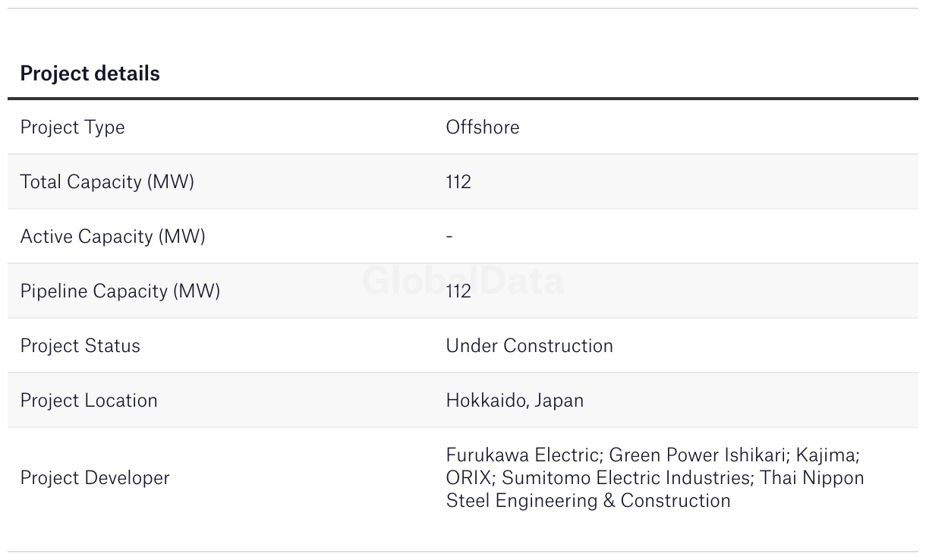Screen dimensions: 926x560
Task: Click the GlobalData watermark
Action: [463, 281]
